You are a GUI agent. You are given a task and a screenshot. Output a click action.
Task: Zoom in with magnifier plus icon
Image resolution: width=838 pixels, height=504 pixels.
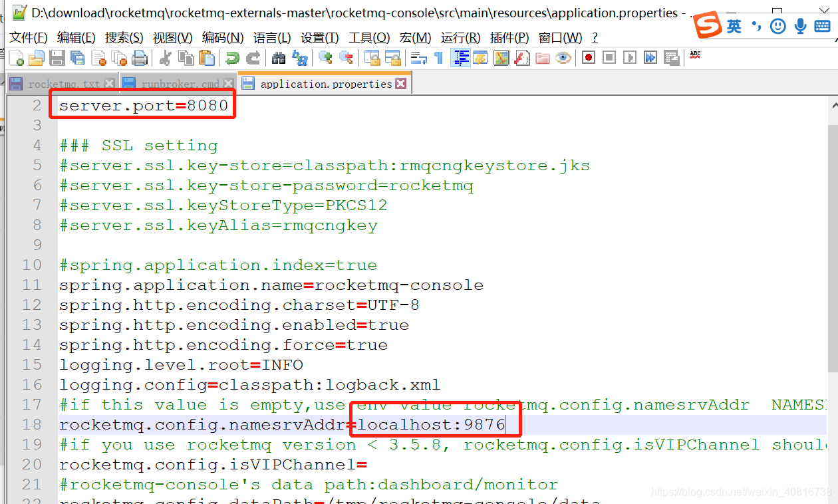[326, 58]
